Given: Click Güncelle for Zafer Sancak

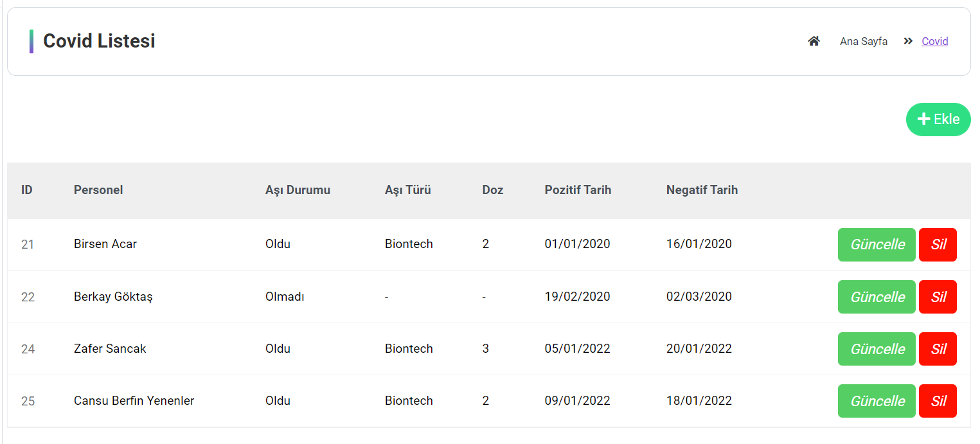Looking at the screenshot, I should click(876, 348).
